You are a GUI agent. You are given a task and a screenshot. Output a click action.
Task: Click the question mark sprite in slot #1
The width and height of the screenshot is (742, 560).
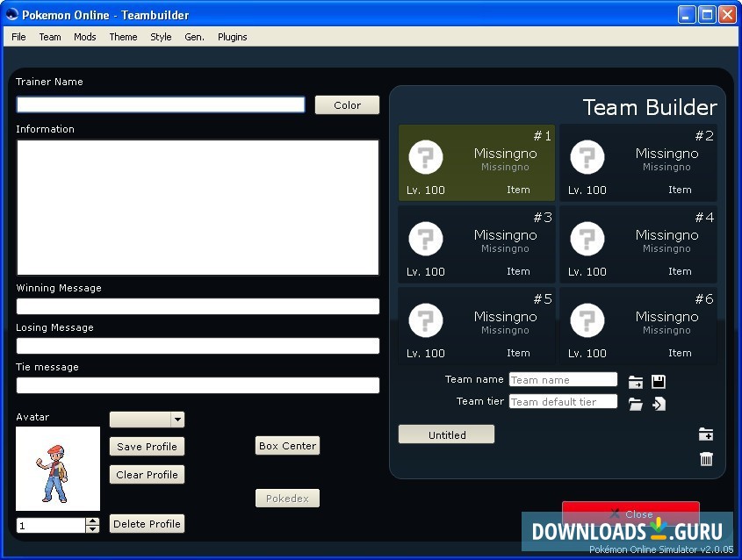426,157
